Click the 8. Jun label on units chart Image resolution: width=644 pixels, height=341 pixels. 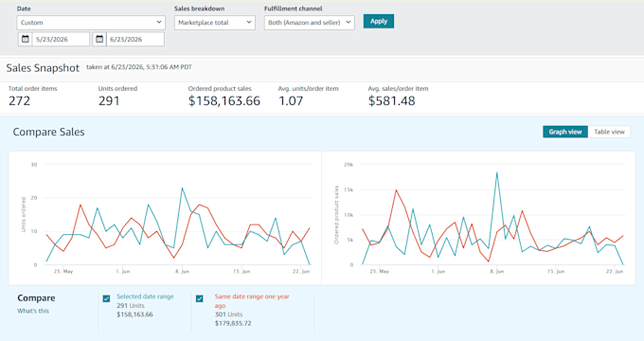[183, 271]
